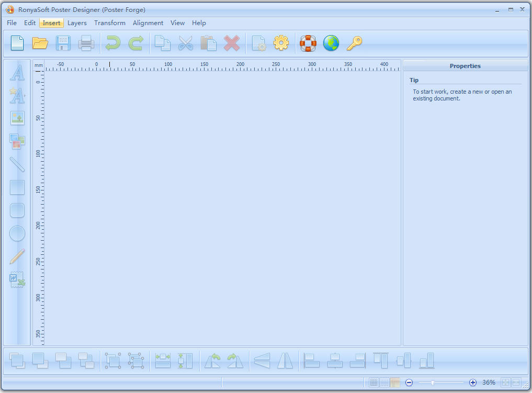Screen dimensions: 532x393
Task: Open the File menu
Action: pos(12,23)
